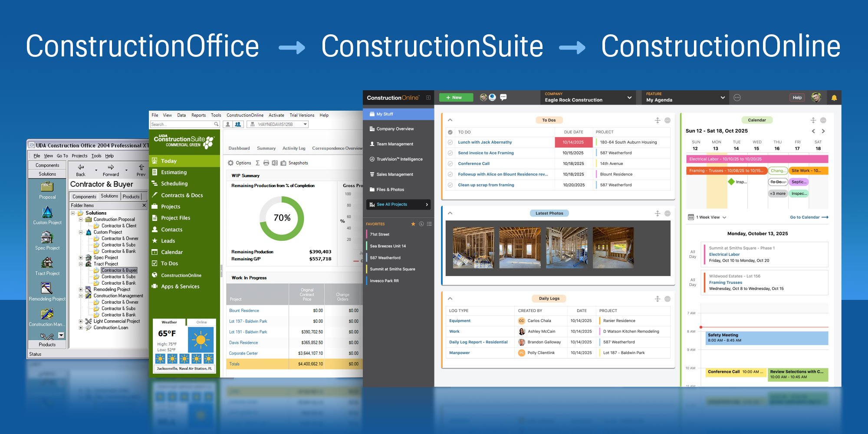The width and height of the screenshot is (868, 434).
Task: Open the first framing photo thumbnail
Action: pos(473,248)
